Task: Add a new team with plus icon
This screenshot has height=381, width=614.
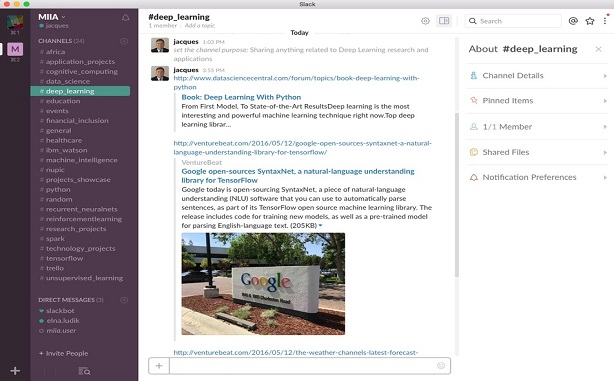Action: pos(15,370)
